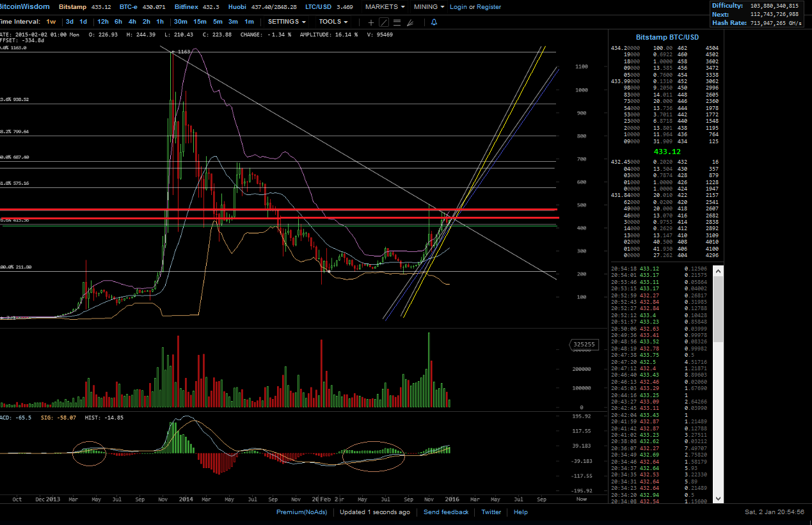Click the Bitstamp BTC/USD order book title
The height and width of the screenshot is (525, 812).
point(667,37)
